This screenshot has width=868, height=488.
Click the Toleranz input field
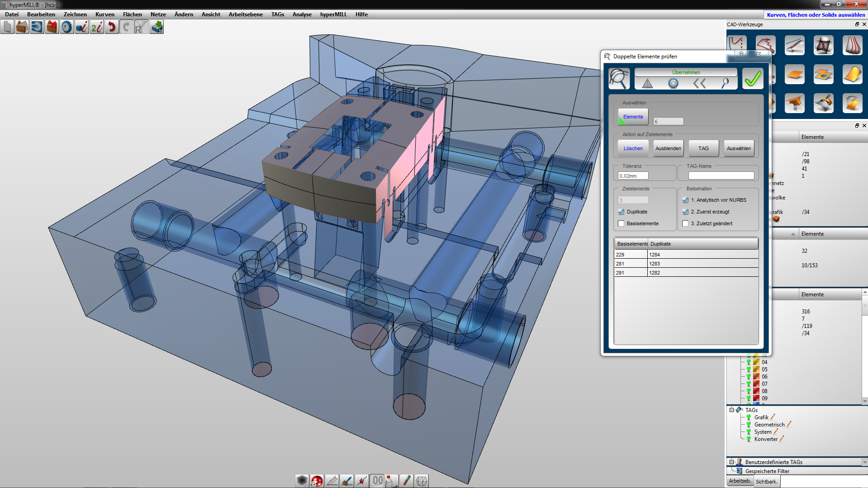(633, 176)
